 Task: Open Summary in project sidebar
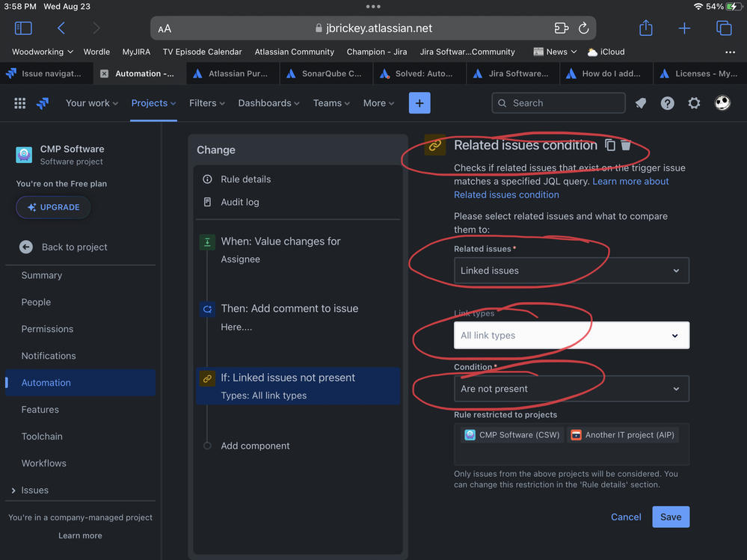tap(41, 275)
